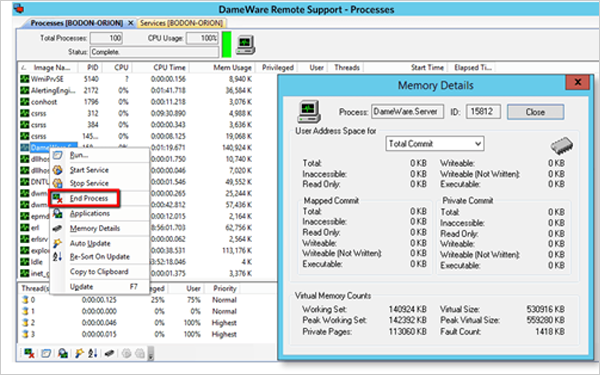
Task: Choose Start Service from the context menu
Action: [99, 170]
